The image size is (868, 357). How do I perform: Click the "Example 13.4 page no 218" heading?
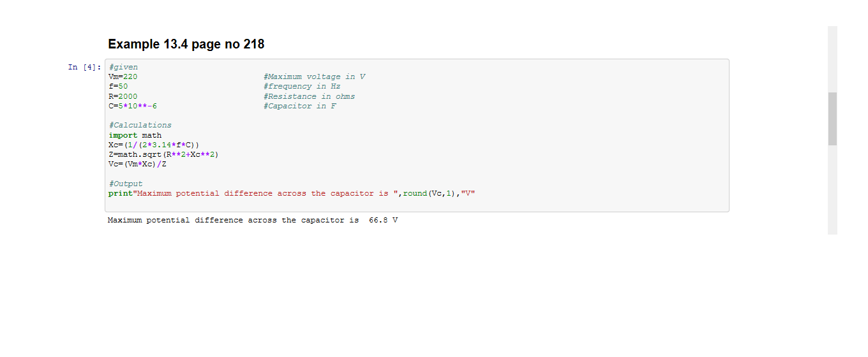[x=186, y=44]
